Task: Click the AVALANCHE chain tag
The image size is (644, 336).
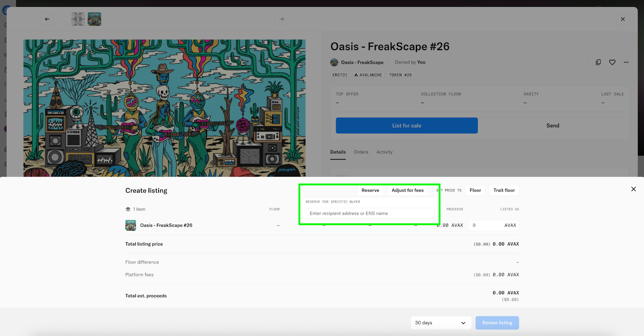Action: tap(368, 75)
